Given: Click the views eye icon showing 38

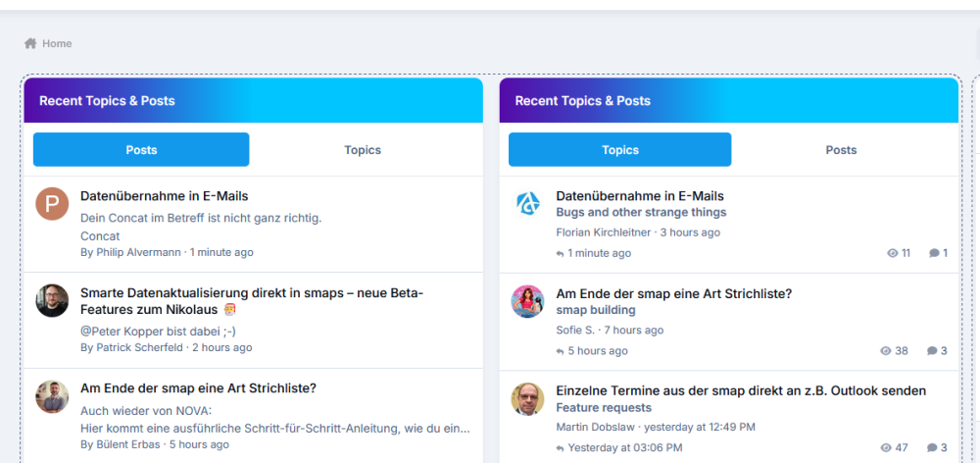Looking at the screenshot, I should [x=886, y=350].
